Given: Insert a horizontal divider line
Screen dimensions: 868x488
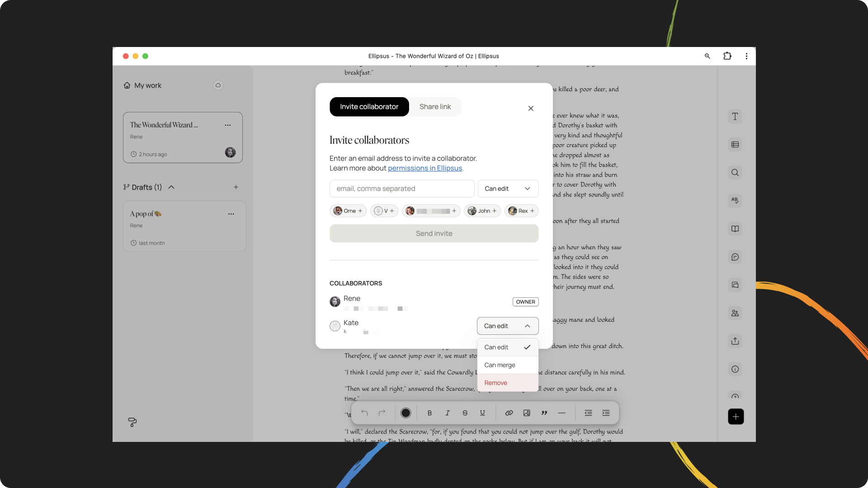Looking at the screenshot, I should coord(561,413).
